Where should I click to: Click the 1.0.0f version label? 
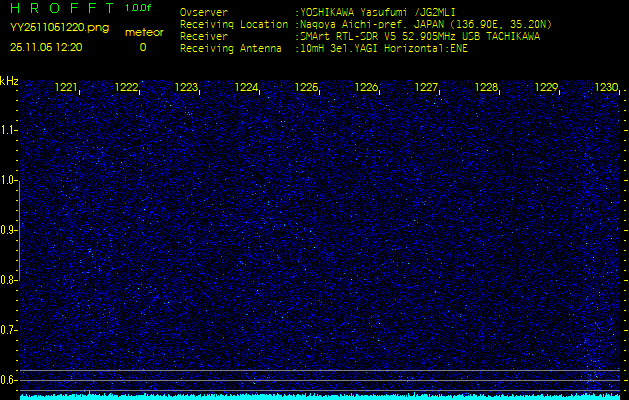pos(139,8)
